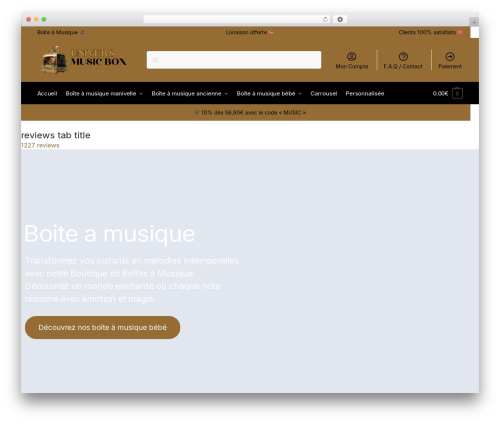Open the F.A.Q / Contact question-mark icon
The image size is (500, 423).
tap(403, 56)
